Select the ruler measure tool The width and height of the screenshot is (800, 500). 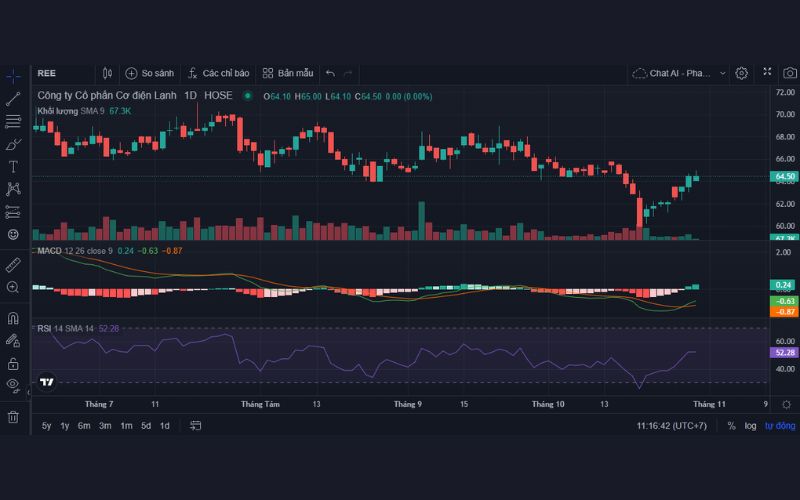(13, 265)
